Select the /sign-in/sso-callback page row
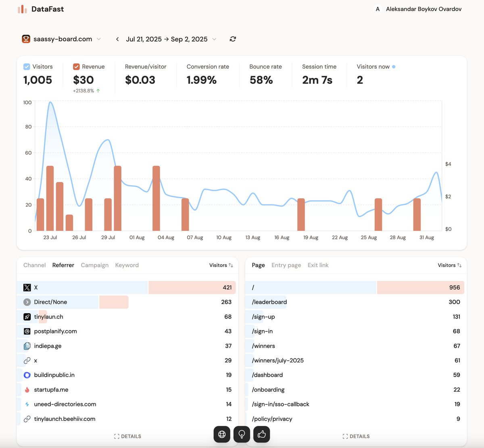This screenshot has width=484, height=448. [x=355, y=404]
